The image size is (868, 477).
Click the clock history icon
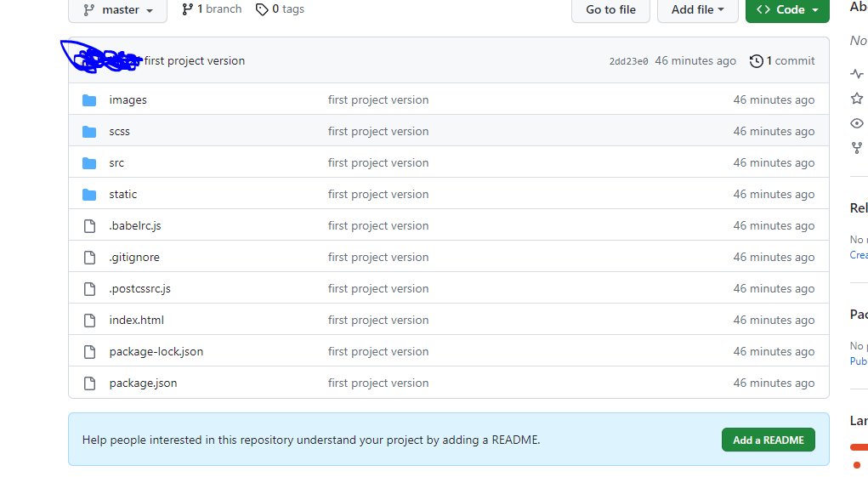[756, 61]
